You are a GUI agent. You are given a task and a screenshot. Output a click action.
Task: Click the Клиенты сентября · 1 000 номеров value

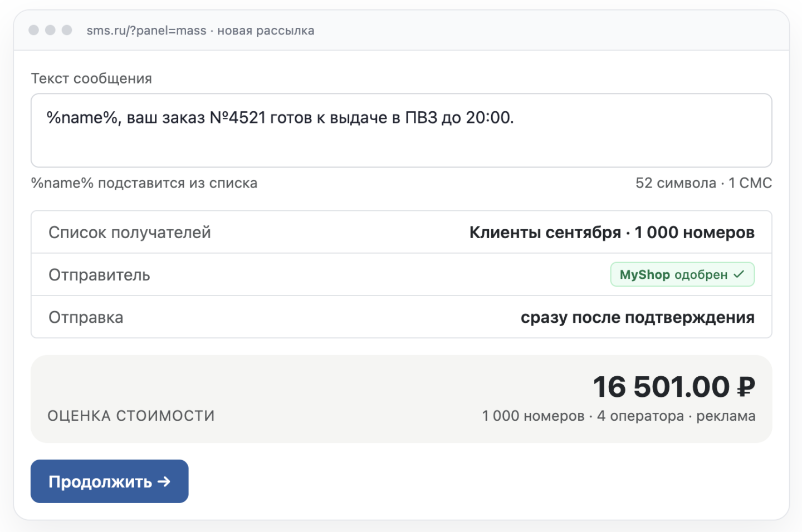click(612, 232)
